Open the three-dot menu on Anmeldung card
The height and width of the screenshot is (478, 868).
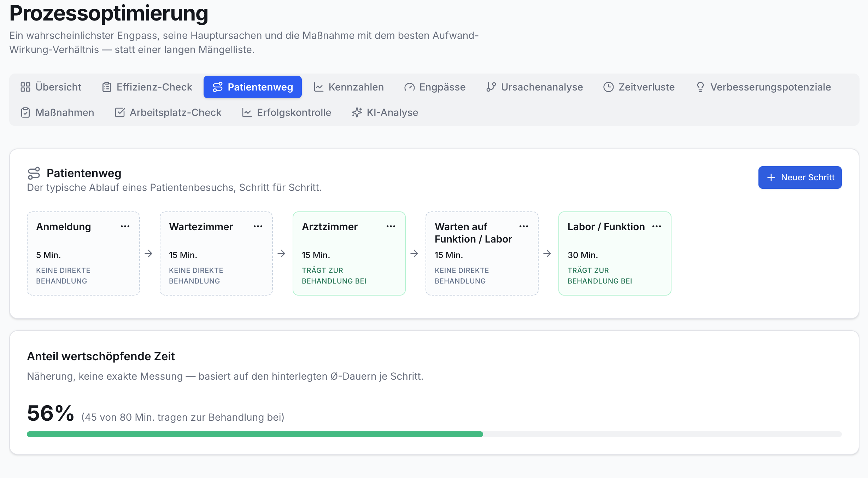point(125,227)
